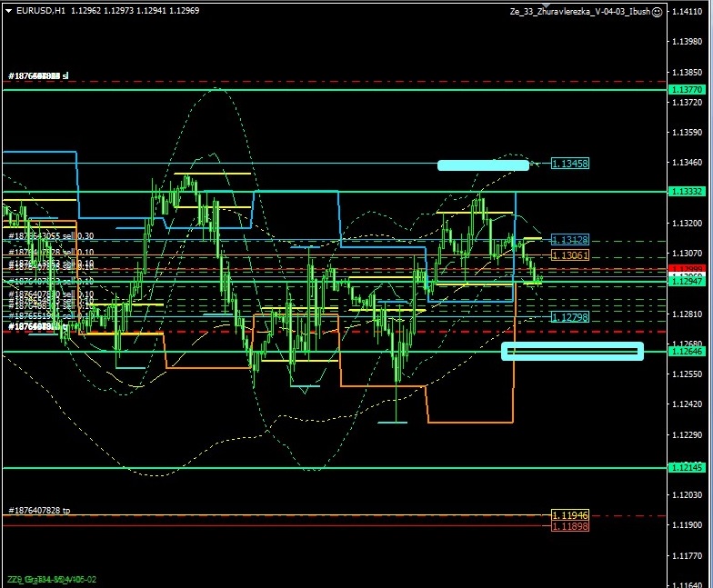Click the Ze_33_Zhuravlerezka expert advisor name
The image size is (713, 588).
coord(579,11)
